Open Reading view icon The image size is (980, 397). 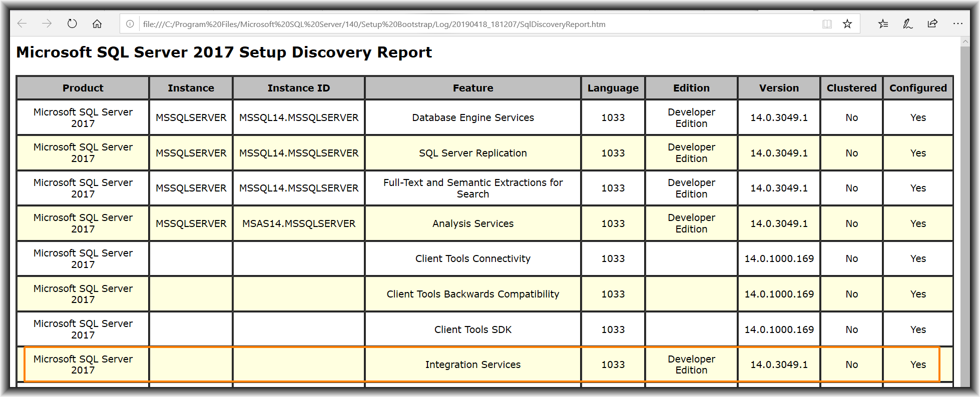[827, 24]
